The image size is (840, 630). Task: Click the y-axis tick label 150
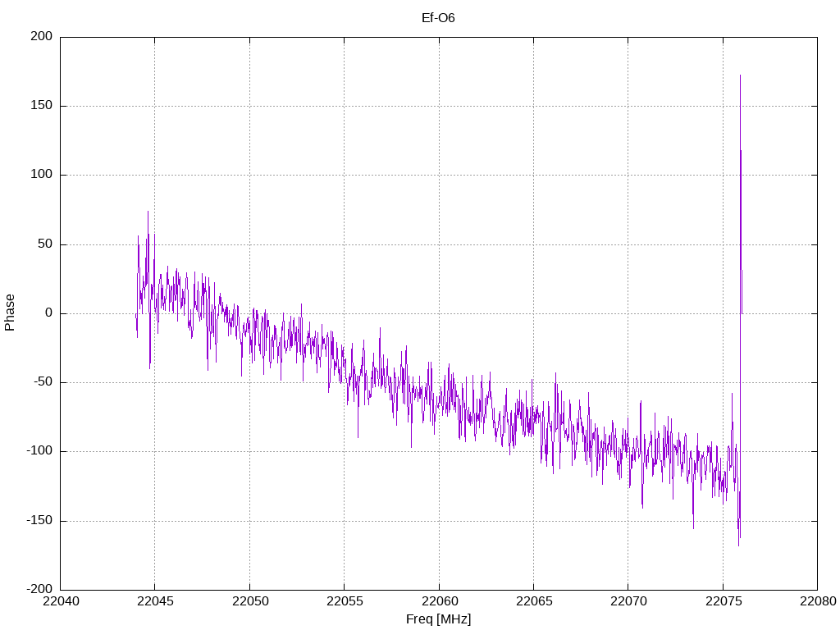point(43,106)
